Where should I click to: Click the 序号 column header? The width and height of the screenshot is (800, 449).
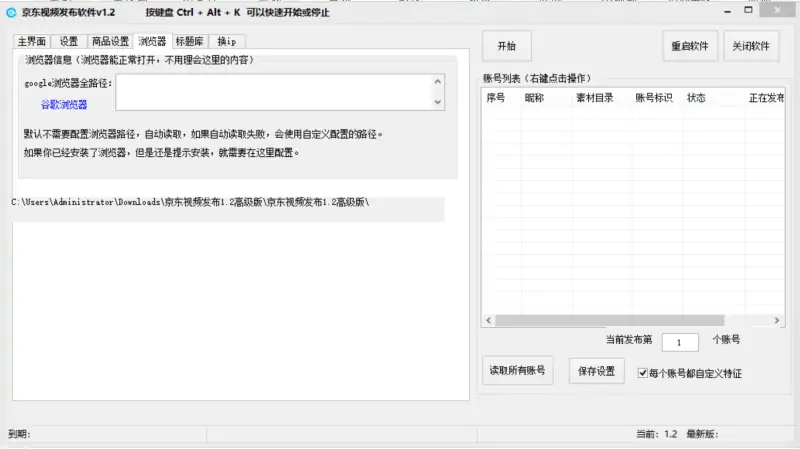click(495, 98)
